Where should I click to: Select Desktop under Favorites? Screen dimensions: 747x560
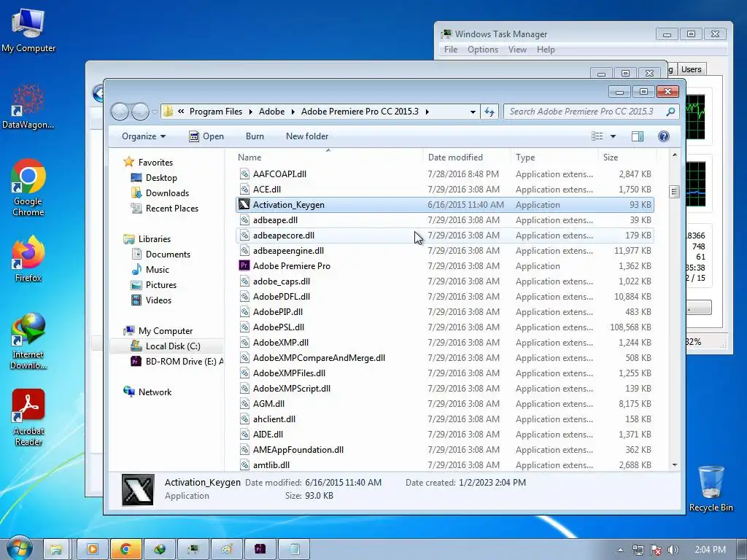(154, 178)
